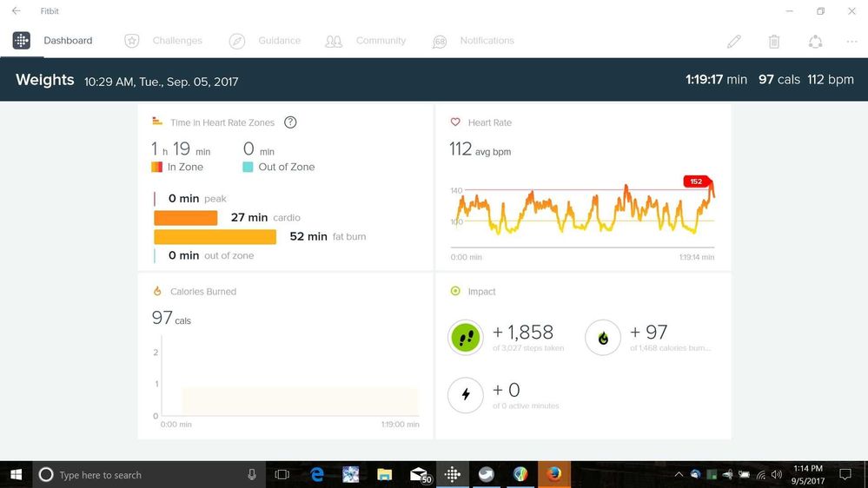Click the Challenges star badge icon

[x=132, y=41]
